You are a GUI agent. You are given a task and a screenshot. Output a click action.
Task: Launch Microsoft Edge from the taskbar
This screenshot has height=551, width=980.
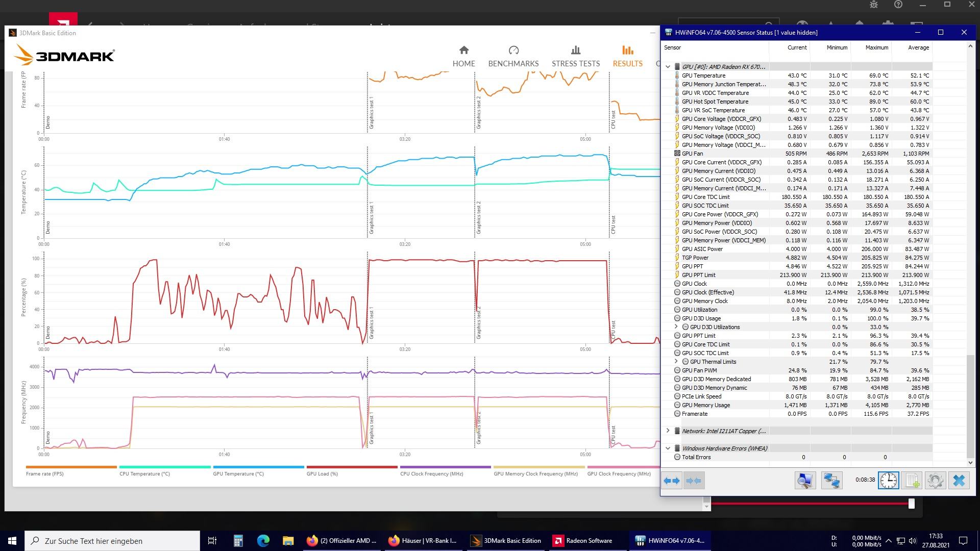tap(263, 541)
